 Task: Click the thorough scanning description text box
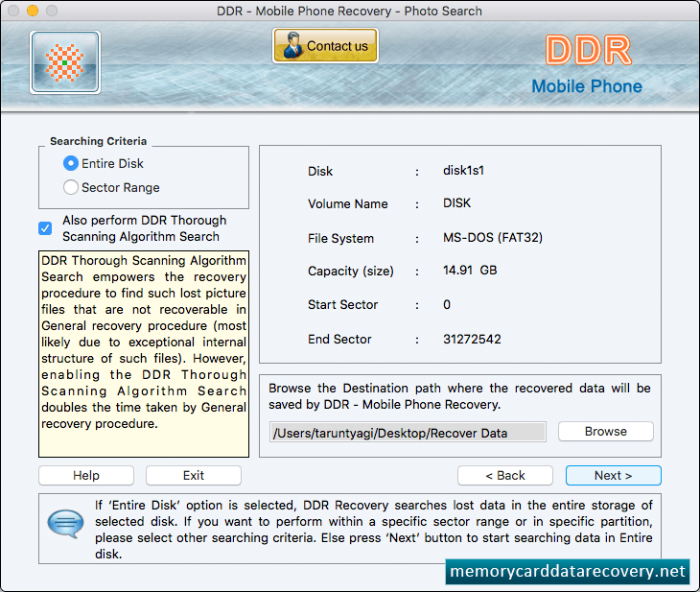[144, 354]
